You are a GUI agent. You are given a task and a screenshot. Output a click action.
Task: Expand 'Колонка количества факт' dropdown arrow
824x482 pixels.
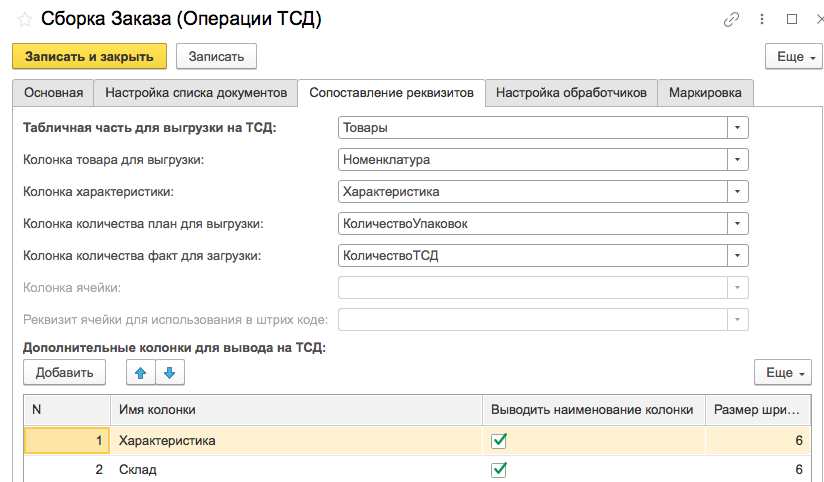738,256
